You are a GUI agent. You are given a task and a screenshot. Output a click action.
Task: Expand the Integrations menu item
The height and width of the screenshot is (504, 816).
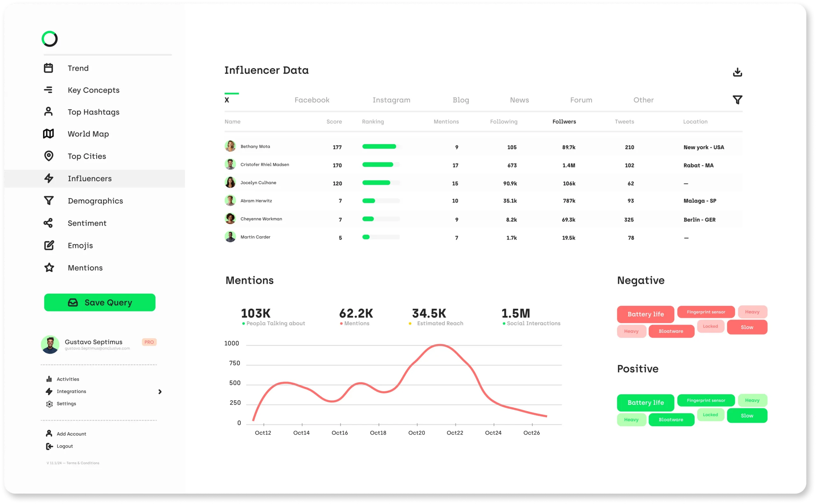point(71,391)
